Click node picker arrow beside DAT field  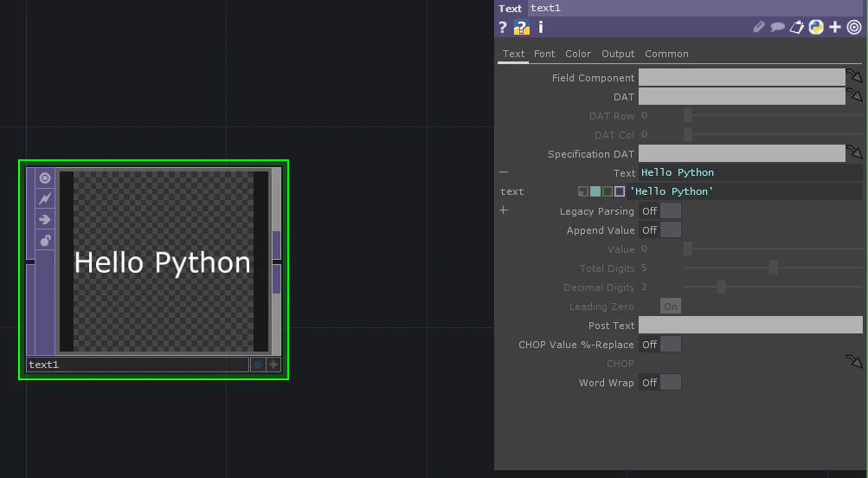[x=855, y=95]
